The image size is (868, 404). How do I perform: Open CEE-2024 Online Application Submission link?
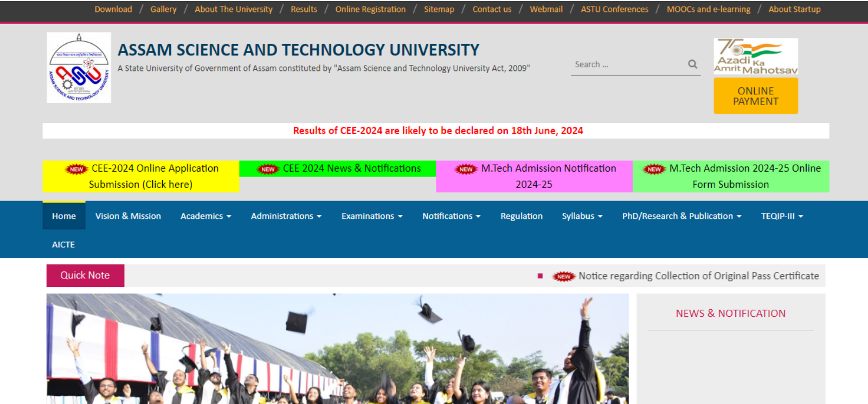pos(141,177)
